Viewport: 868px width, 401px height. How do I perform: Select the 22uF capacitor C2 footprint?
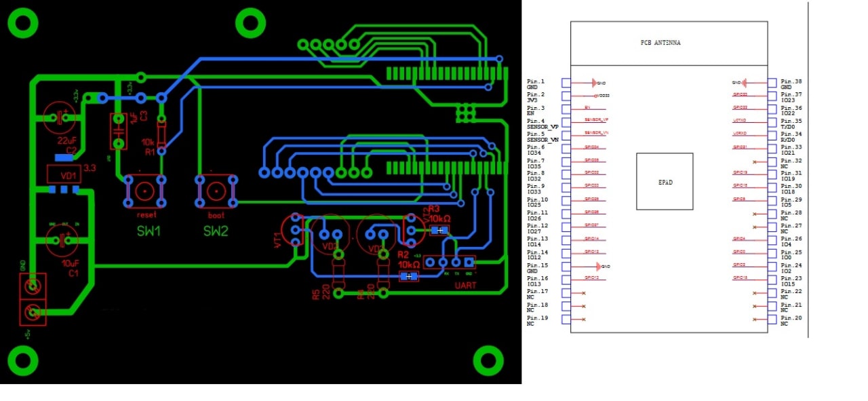pos(61,117)
